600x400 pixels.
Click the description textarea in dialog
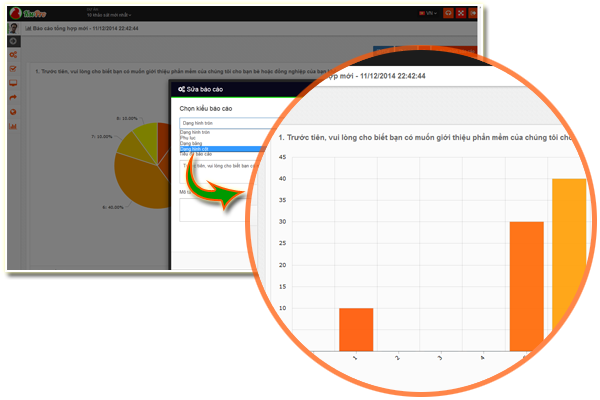click(216, 210)
